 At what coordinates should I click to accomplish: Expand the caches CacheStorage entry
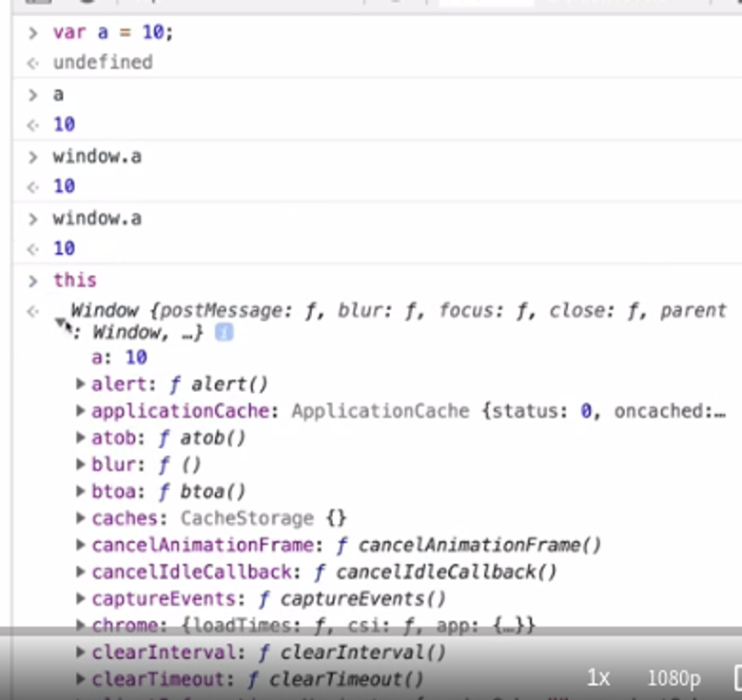tap(81, 518)
